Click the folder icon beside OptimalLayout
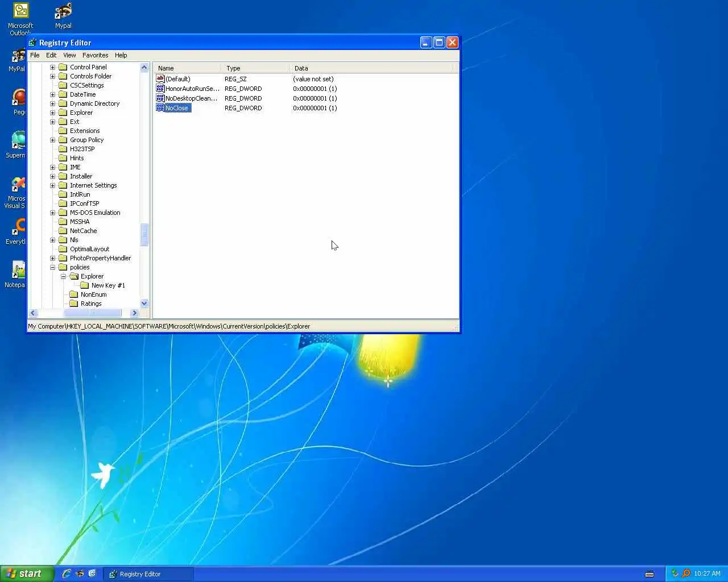 (x=63, y=249)
